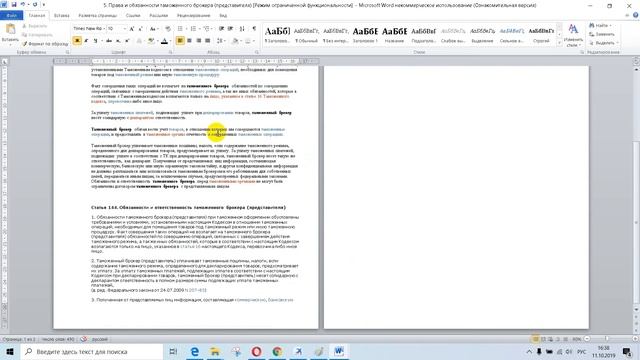The image size is (640, 360).
Task: Toggle Superscript formatting
Action: [x=127, y=40]
